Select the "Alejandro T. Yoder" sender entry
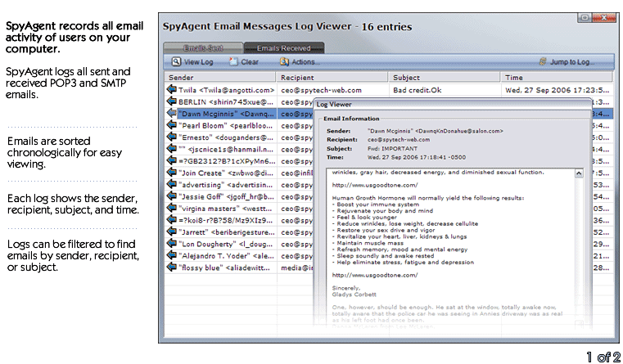This screenshot has width=623, height=364. click(226, 256)
